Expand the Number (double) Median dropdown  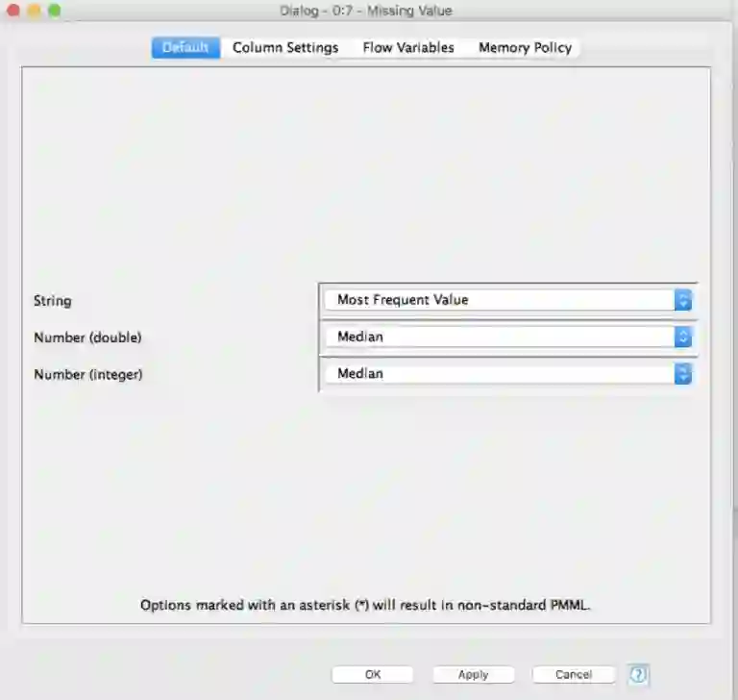(x=508, y=337)
